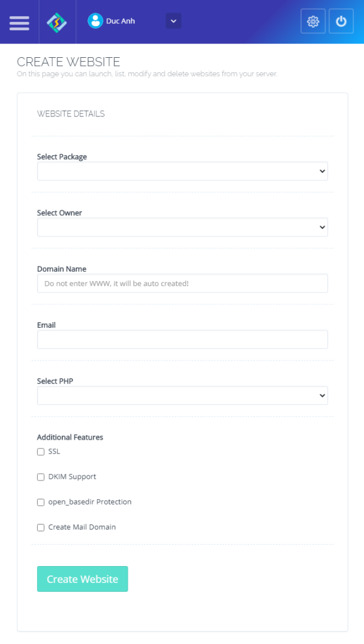The height and width of the screenshot is (644, 364).
Task: Open the hamburger navigation menu
Action: pos(19,21)
